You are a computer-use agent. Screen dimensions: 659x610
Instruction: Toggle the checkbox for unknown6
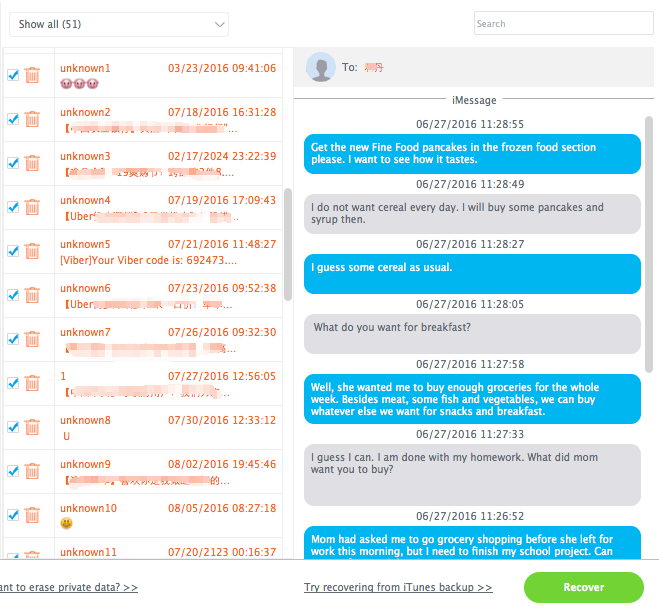[13, 295]
